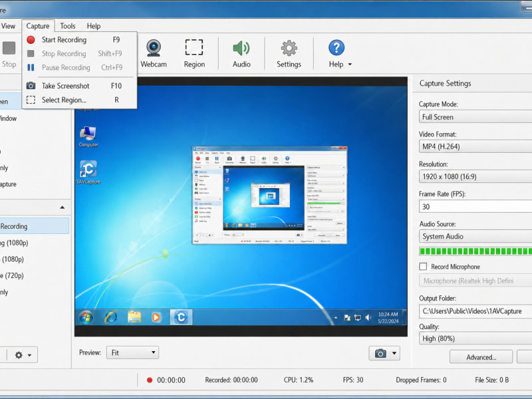Click the red Start Recording icon

tap(31, 40)
